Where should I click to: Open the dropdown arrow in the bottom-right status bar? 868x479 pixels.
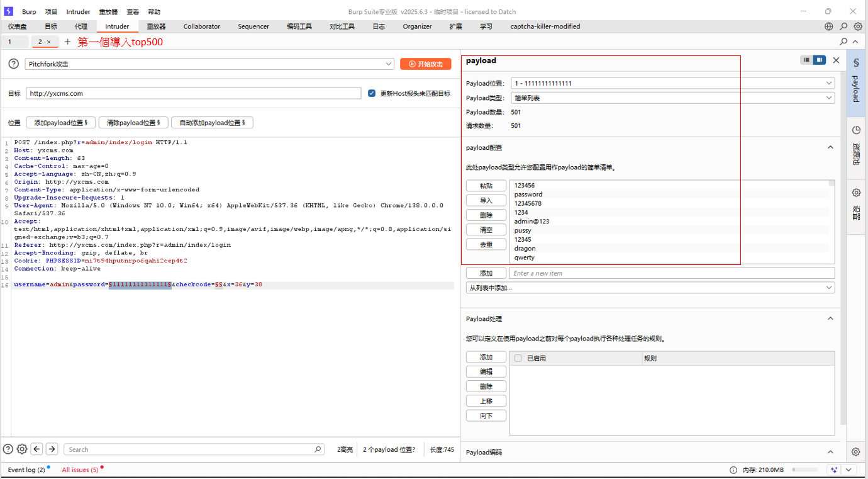(x=849, y=470)
